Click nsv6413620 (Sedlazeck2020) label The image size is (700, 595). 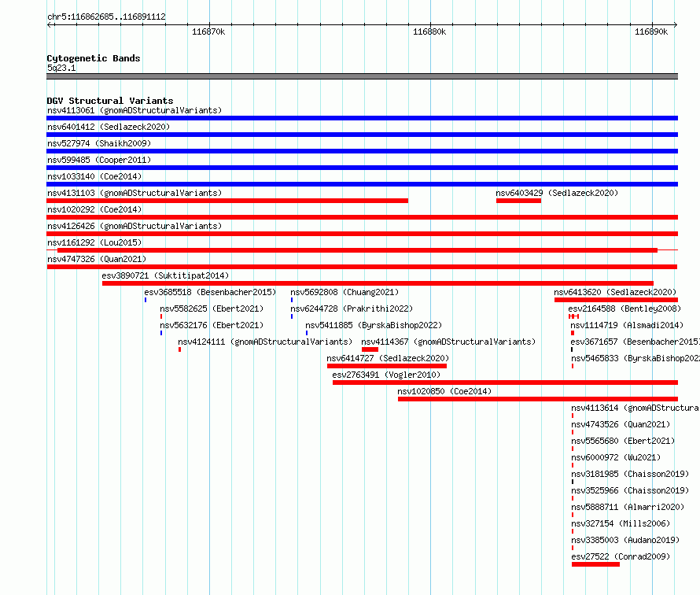click(x=615, y=292)
